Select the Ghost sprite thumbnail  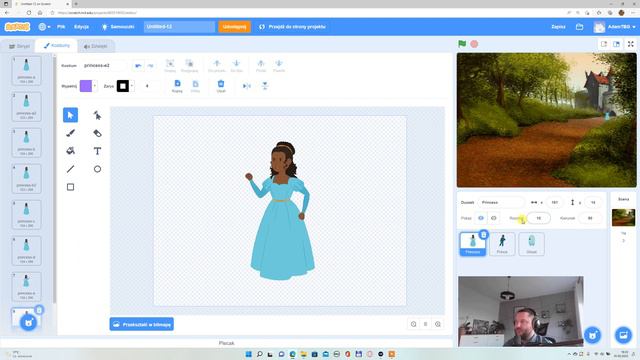point(531,244)
